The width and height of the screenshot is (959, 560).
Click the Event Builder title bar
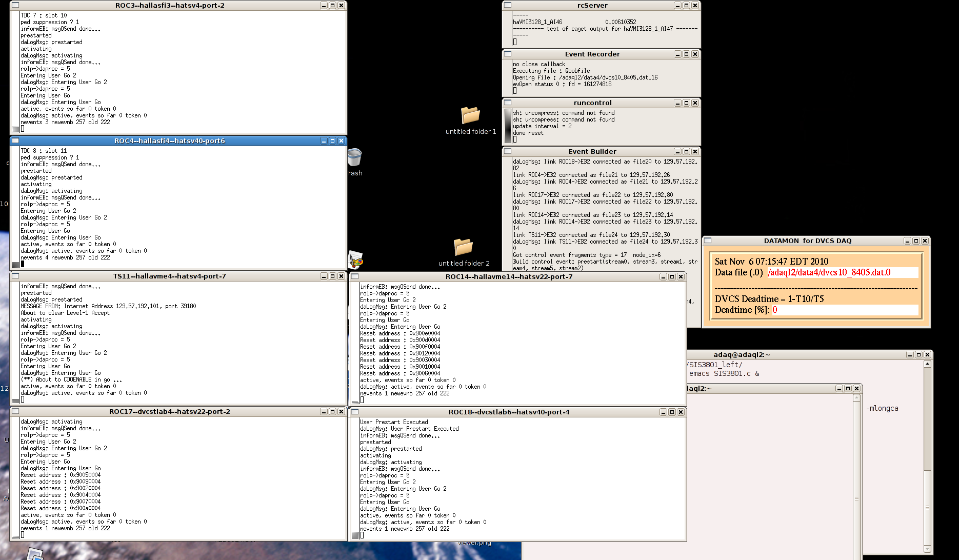tap(592, 151)
